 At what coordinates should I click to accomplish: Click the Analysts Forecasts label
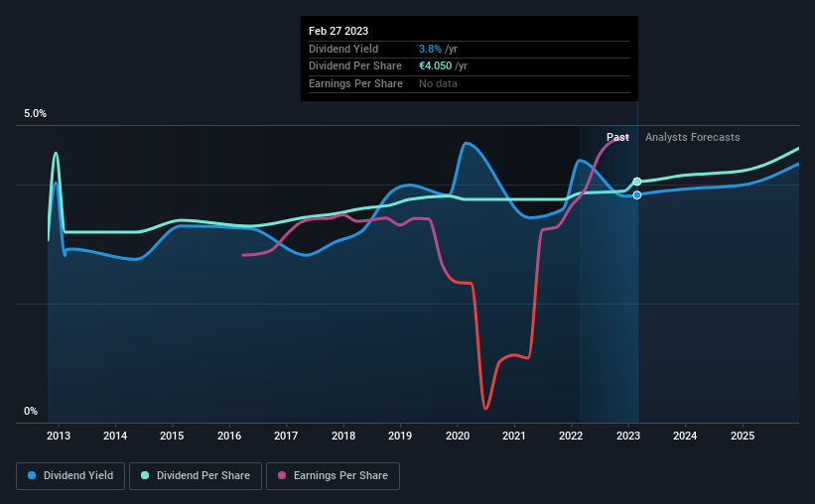click(692, 137)
